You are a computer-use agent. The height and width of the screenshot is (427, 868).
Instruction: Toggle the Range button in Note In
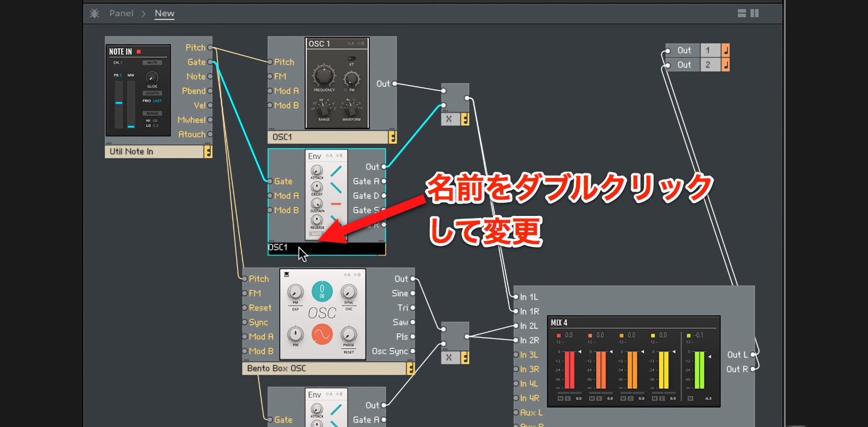(x=152, y=113)
